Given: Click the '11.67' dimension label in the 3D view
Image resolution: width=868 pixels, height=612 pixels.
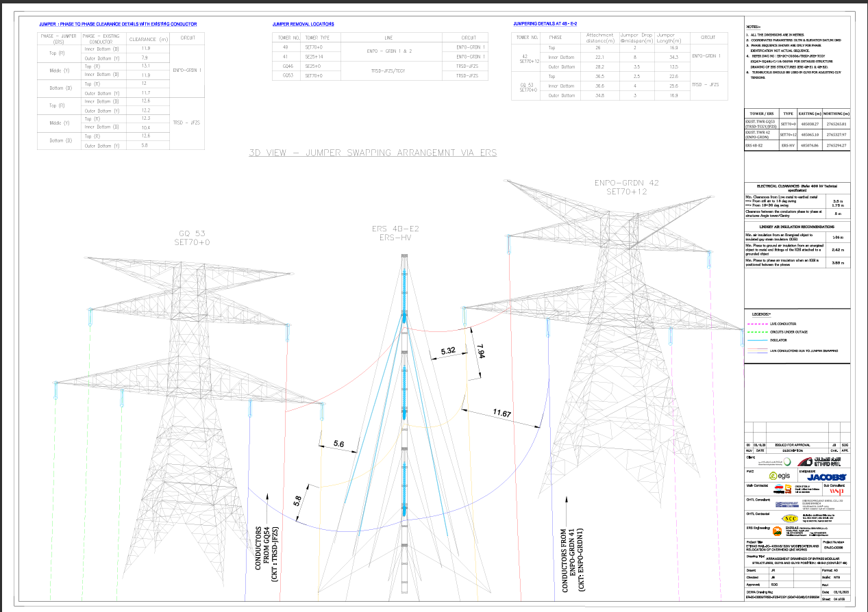Looking at the screenshot, I should [502, 413].
